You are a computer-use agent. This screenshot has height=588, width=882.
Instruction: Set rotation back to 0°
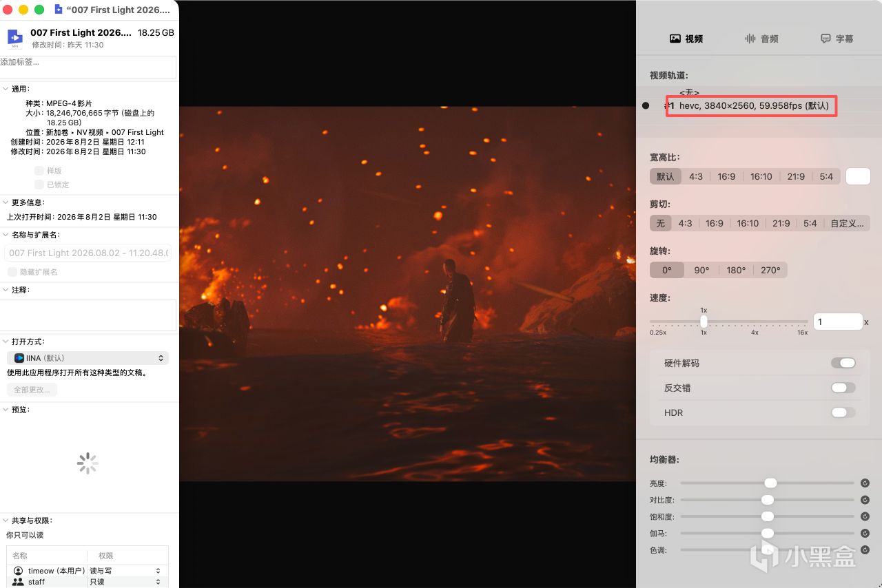coord(667,270)
